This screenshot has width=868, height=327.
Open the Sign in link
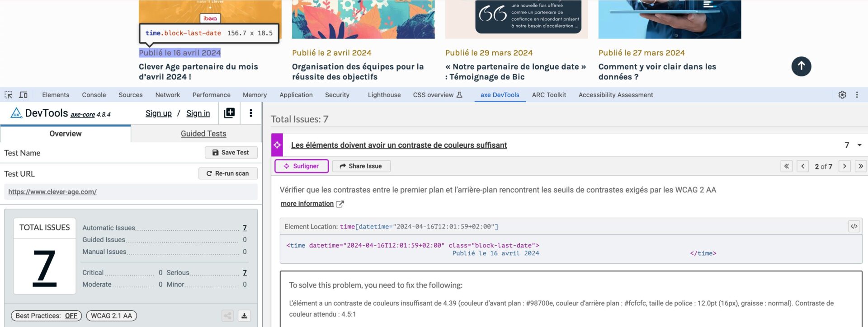tap(198, 113)
